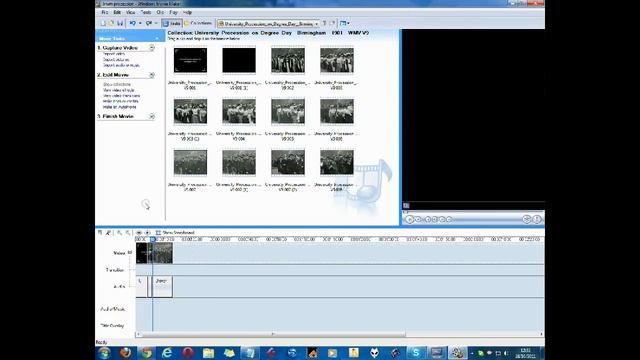This screenshot has height=360, width=640.
Task: Click the Take Picture icon
Action: pyautogui.click(x=537, y=220)
